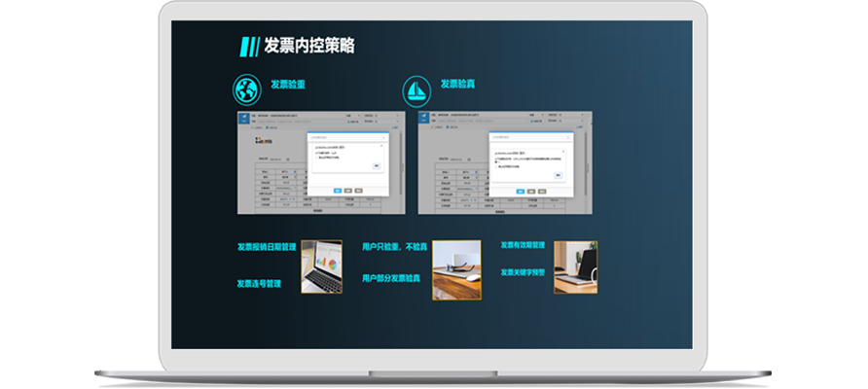Click blue app icon in right screenshot header
This screenshot has height=389, width=868.
(x=423, y=119)
